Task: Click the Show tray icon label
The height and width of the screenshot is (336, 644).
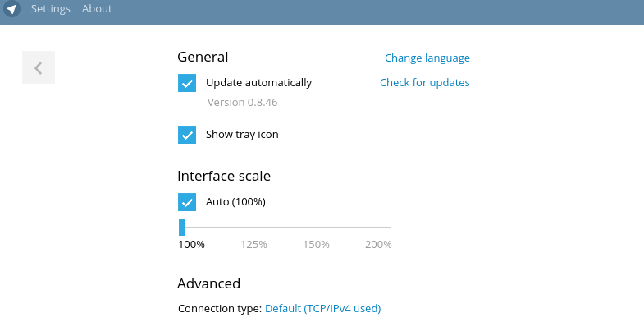Action: (242, 135)
